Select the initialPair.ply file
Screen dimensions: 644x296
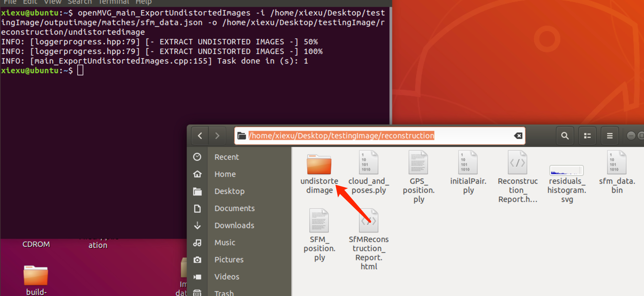pyautogui.click(x=468, y=163)
